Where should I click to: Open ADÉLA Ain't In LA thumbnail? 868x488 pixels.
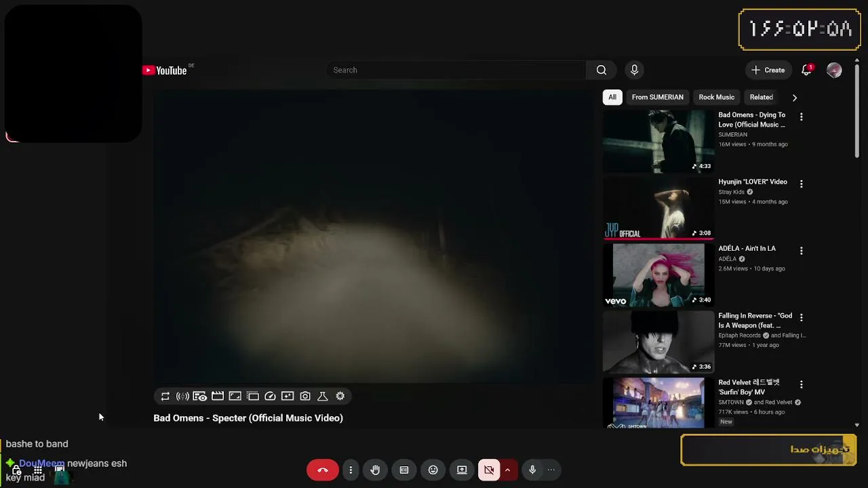(x=658, y=274)
